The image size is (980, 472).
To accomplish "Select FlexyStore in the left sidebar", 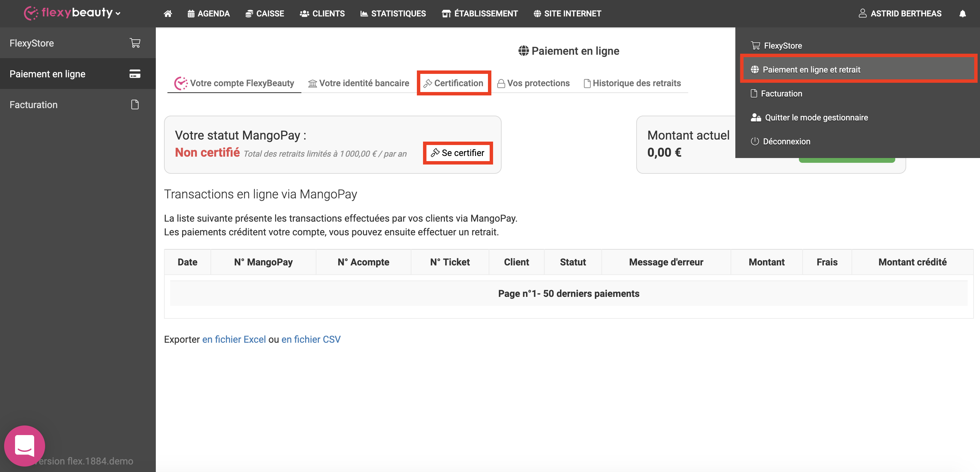I will (x=78, y=43).
